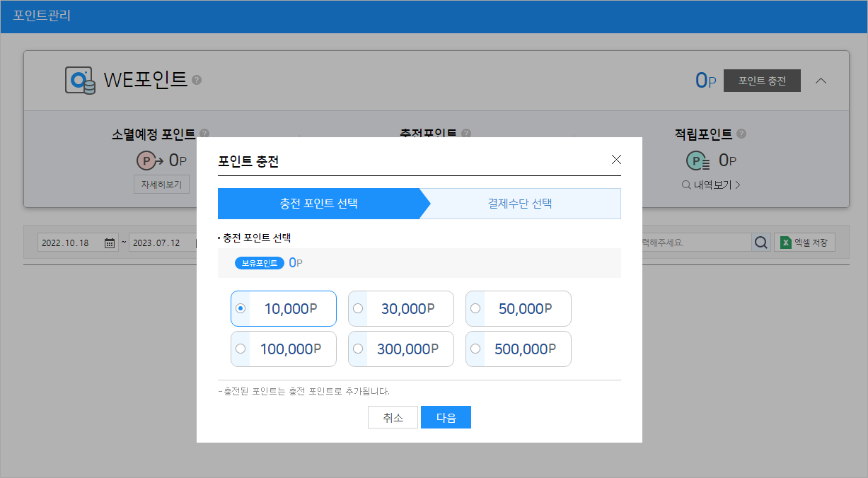Open the start date calendar icon
Viewport: 868px width, 478px height.
[110, 243]
